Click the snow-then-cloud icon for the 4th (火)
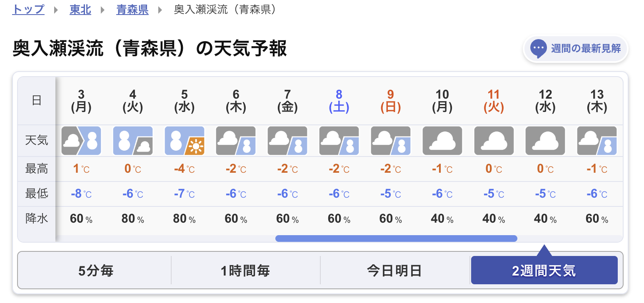644x303 pixels. [133, 141]
